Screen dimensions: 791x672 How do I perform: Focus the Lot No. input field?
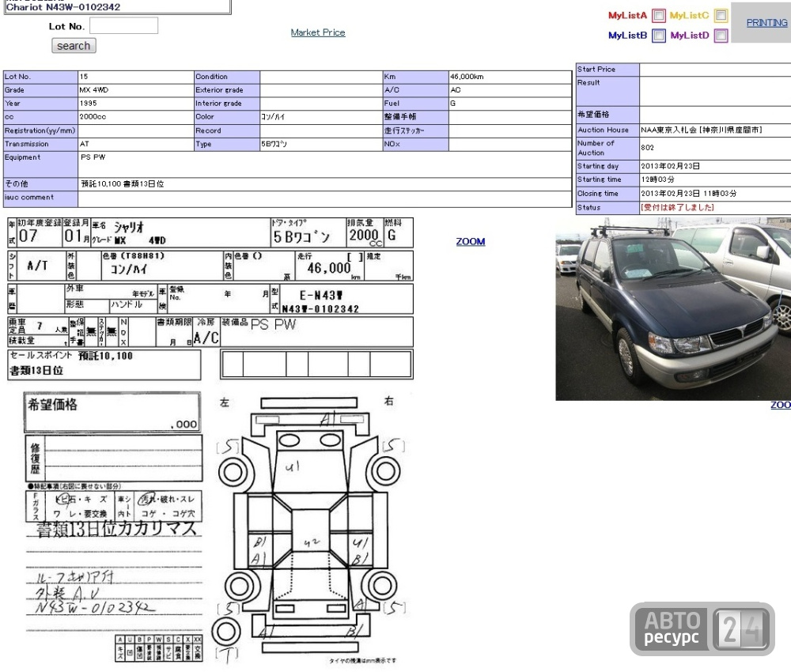pos(123,26)
